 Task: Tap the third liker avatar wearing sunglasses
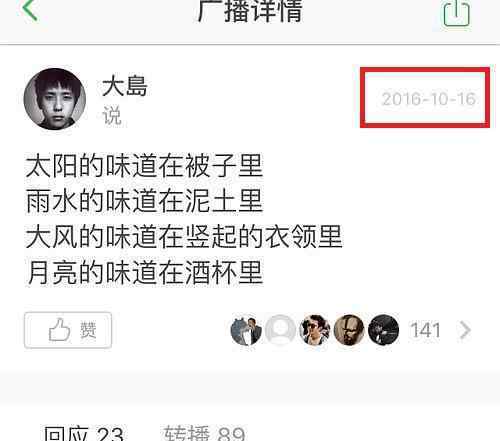[x=315, y=330]
